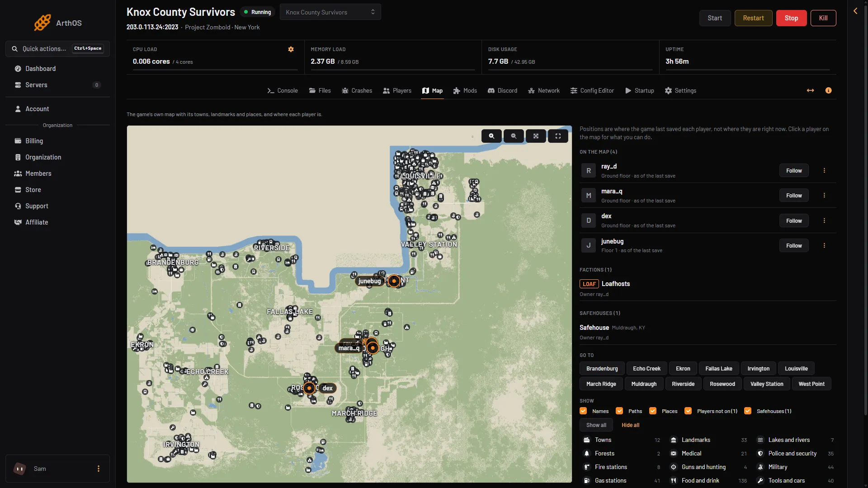Switch to the Players tab
The image size is (868, 488).
(x=397, y=91)
